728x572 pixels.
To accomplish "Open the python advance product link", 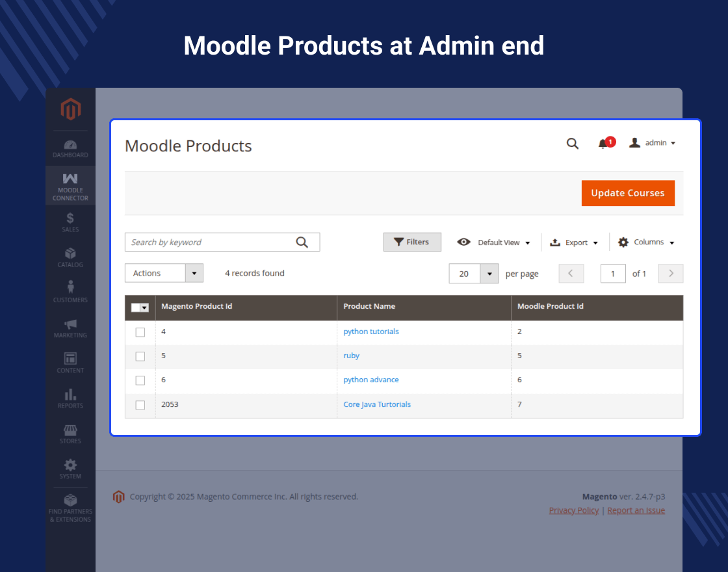I will pos(371,380).
